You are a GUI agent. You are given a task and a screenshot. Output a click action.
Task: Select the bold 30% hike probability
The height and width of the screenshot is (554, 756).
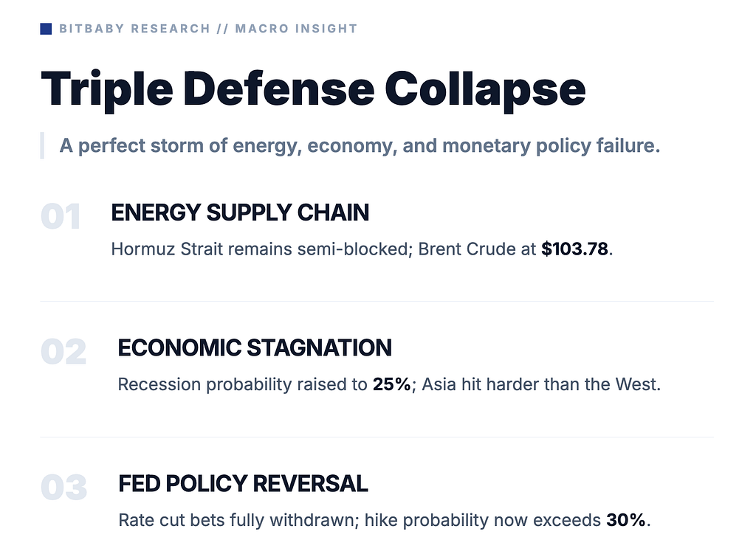tap(626, 520)
